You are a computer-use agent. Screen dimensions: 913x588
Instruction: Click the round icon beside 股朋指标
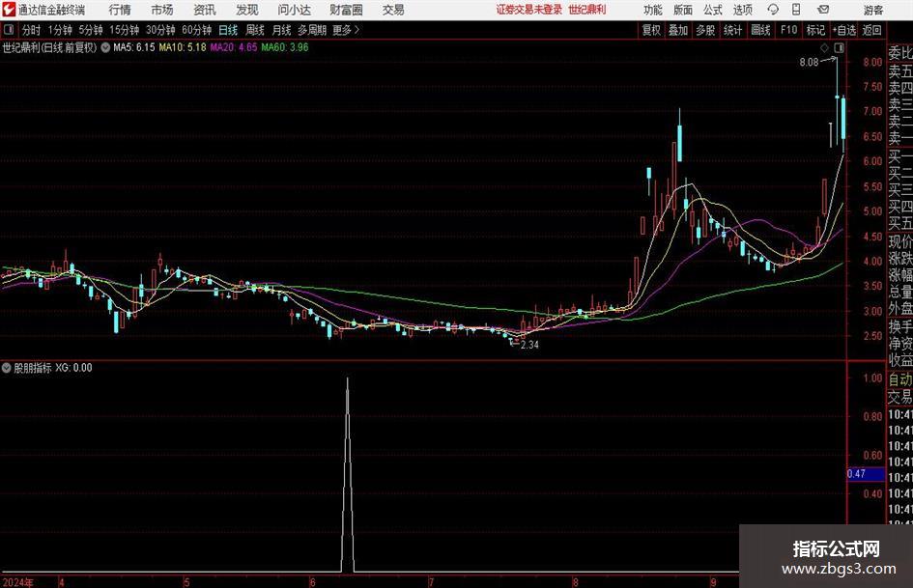point(7,368)
